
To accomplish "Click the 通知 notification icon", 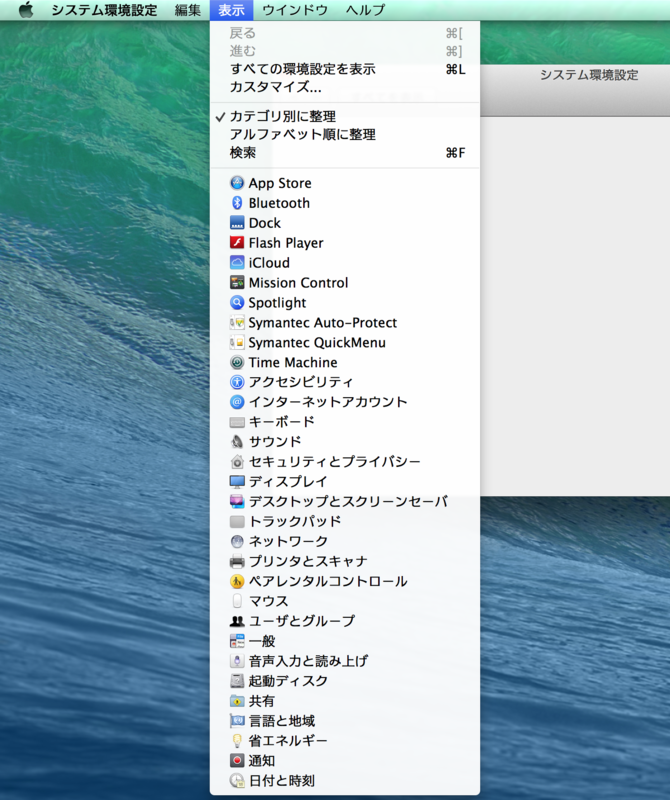I will pyautogui.click(x=237, y=760).
